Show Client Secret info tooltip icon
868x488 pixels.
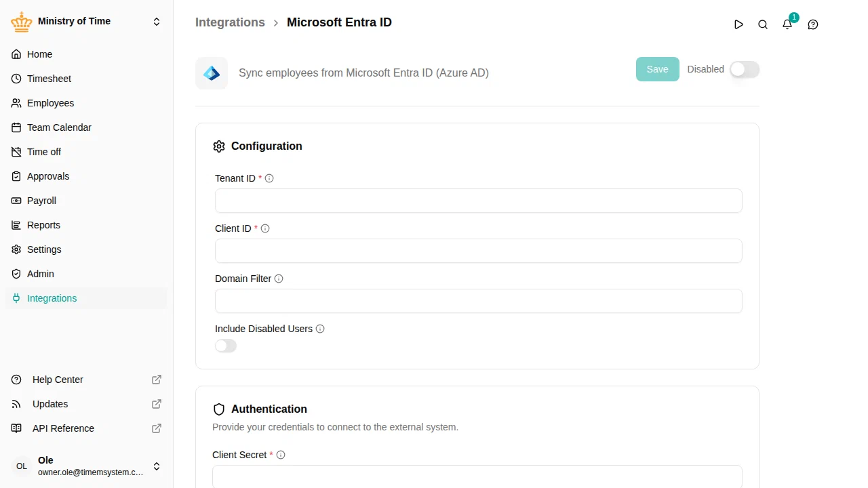click(x=281, y=455)
